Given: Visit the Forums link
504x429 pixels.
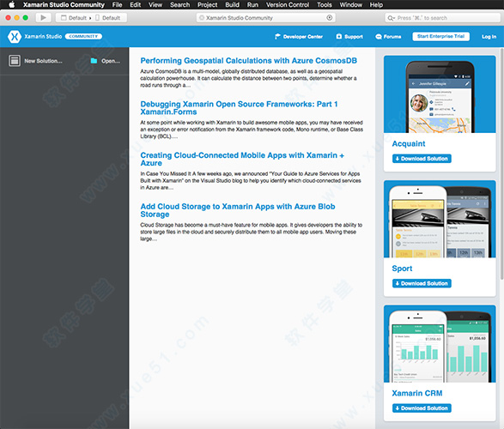Looking at the screenshot, I should click(392, 37).
